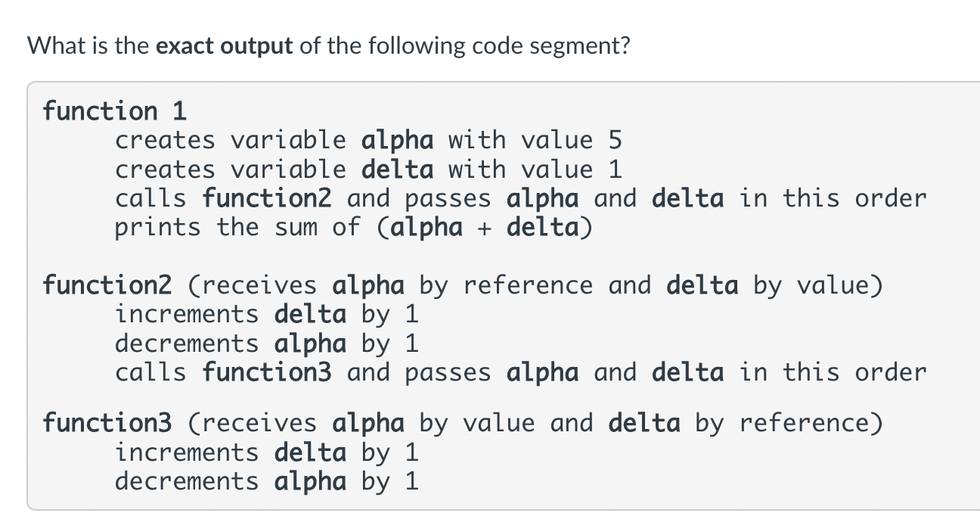The width and height of the screenshot is (980, 513).
Task: Click the question text above code block
Action: click(328, 46)
